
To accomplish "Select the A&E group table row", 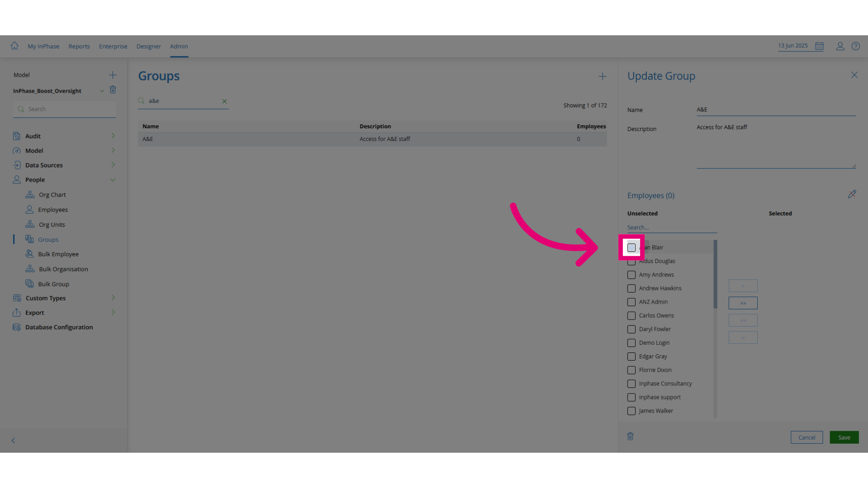I will (x=372, y=139).
